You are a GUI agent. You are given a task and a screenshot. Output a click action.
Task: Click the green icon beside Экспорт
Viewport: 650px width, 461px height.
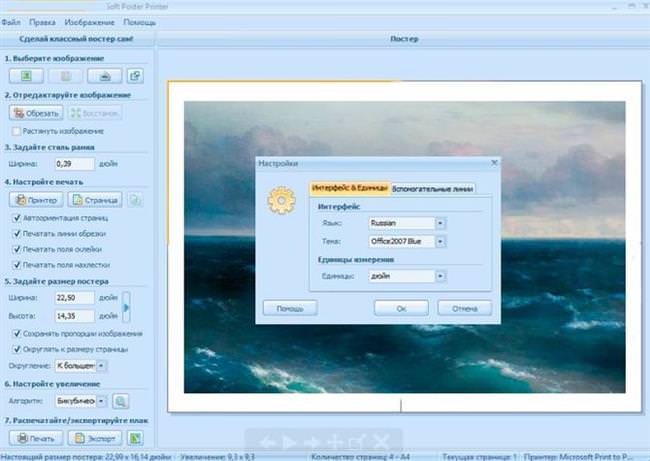(x=135, y=438)
